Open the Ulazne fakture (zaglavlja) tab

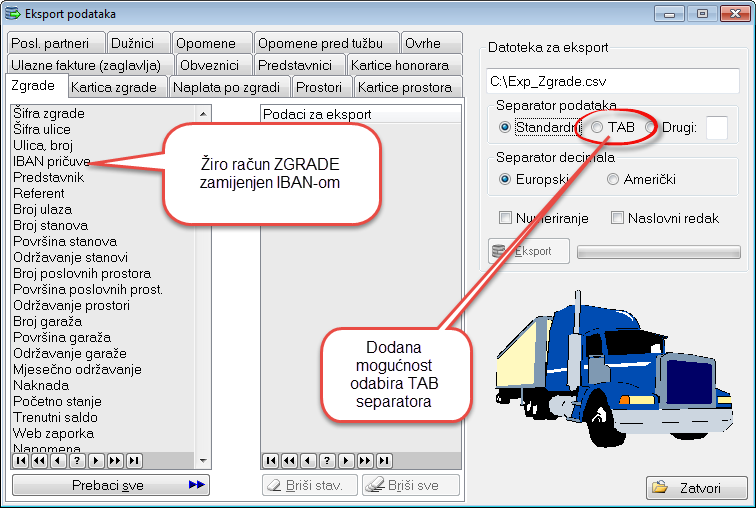point(90,65)
